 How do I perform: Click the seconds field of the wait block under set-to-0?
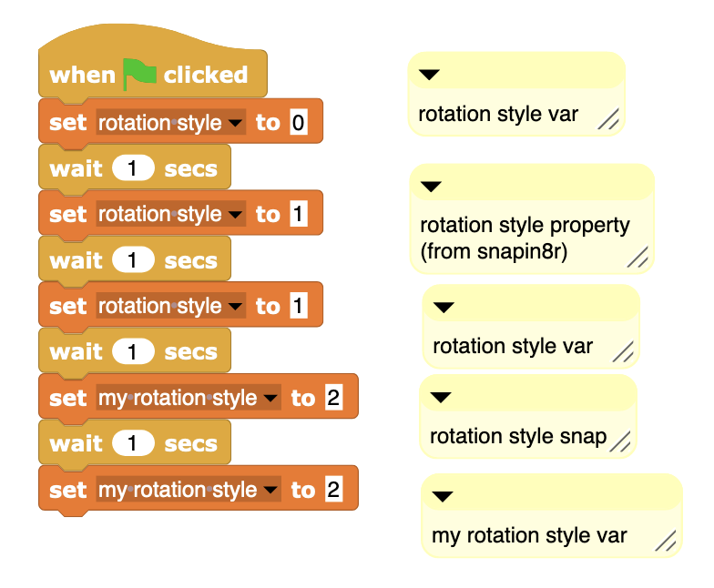[x=133, y=169]
